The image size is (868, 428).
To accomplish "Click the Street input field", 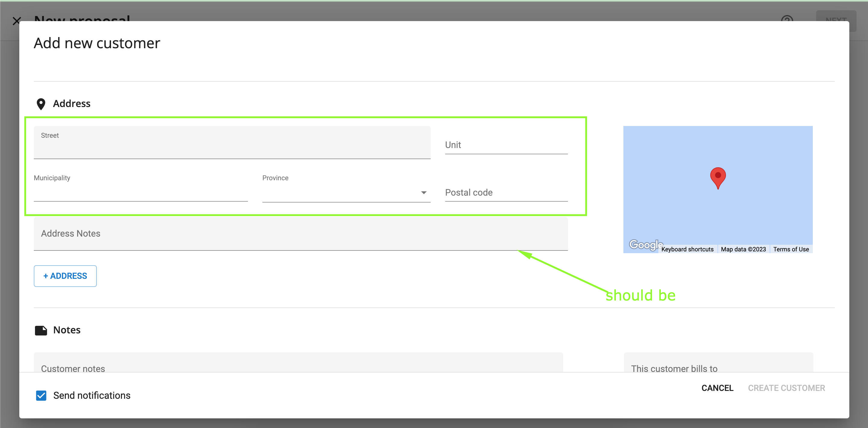I will (232, 143).
